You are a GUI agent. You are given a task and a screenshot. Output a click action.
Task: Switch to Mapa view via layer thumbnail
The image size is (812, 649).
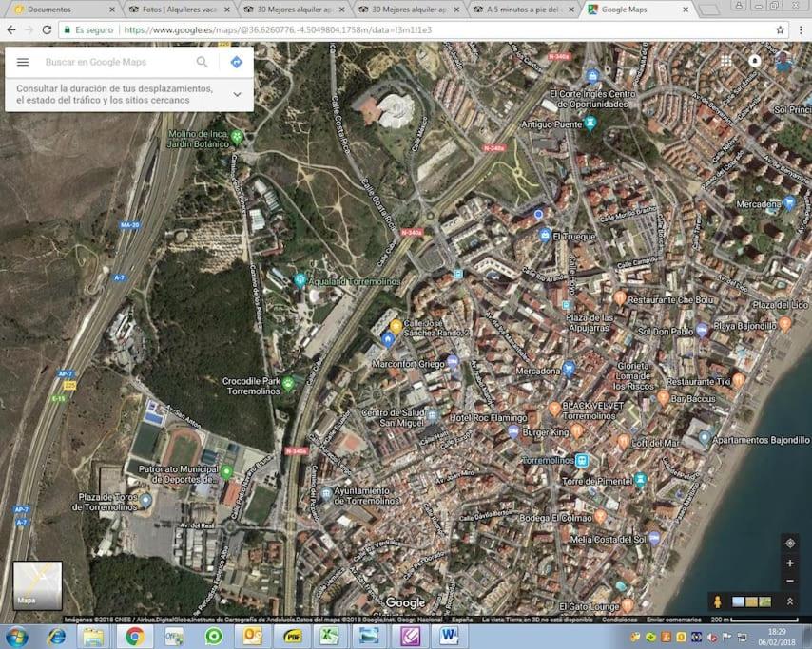(x=37, y=585)
